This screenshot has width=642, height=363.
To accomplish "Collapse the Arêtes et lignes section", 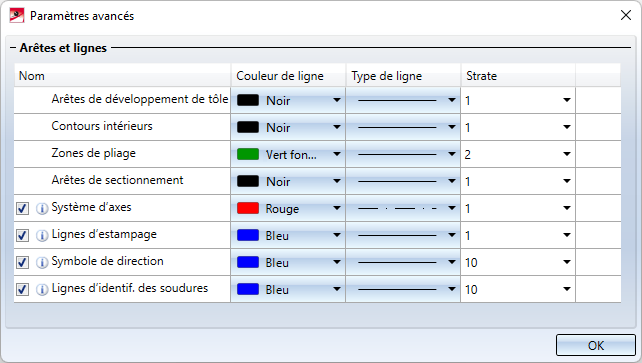I will coord(13,48).
